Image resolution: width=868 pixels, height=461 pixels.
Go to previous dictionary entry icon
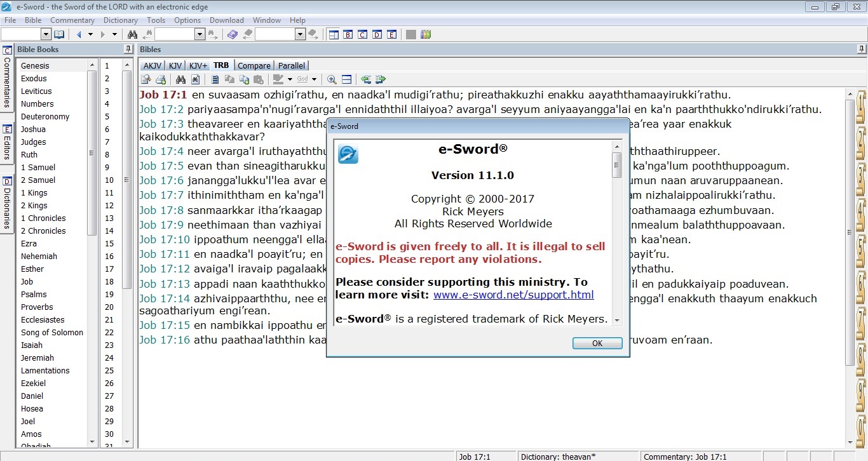pyautogui.click(x=247, y=34)
